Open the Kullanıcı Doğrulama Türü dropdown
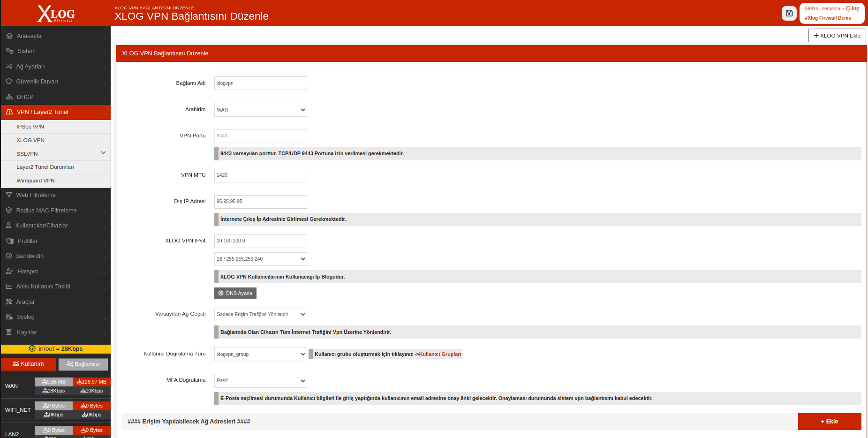 tap(261, 354)
